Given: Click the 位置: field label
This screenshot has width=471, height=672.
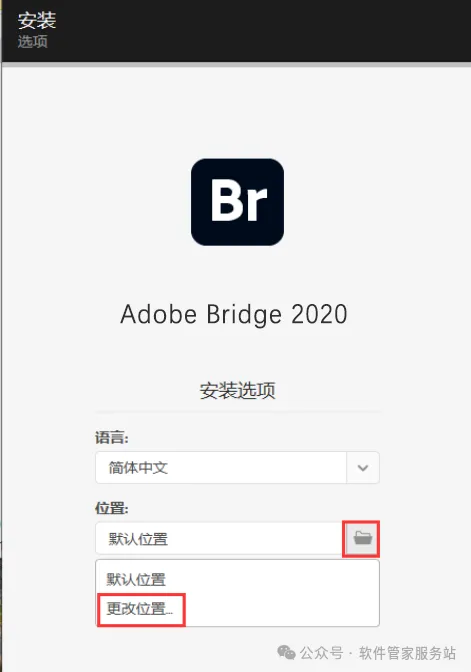Looking at the screenshot, I should (x=111, y=508).
